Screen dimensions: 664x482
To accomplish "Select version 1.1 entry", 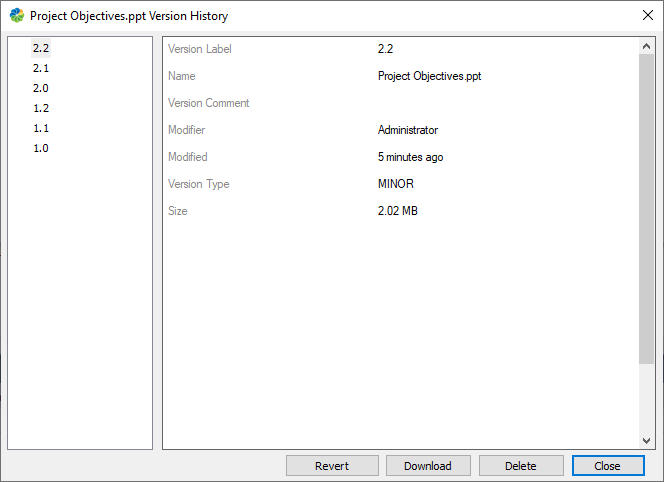I will click(x=41, y=128).
